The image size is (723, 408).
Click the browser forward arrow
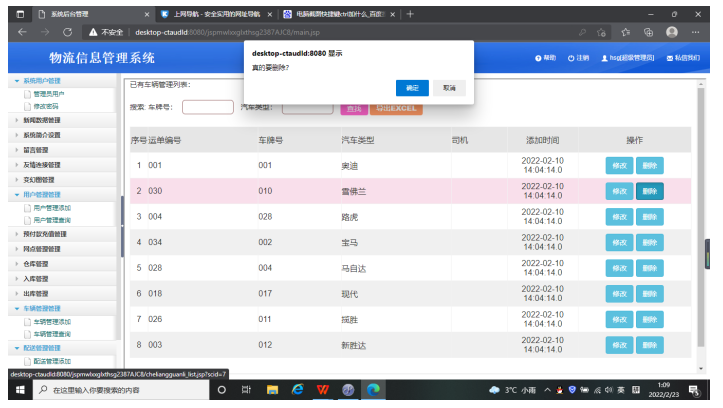coord(45,32)
